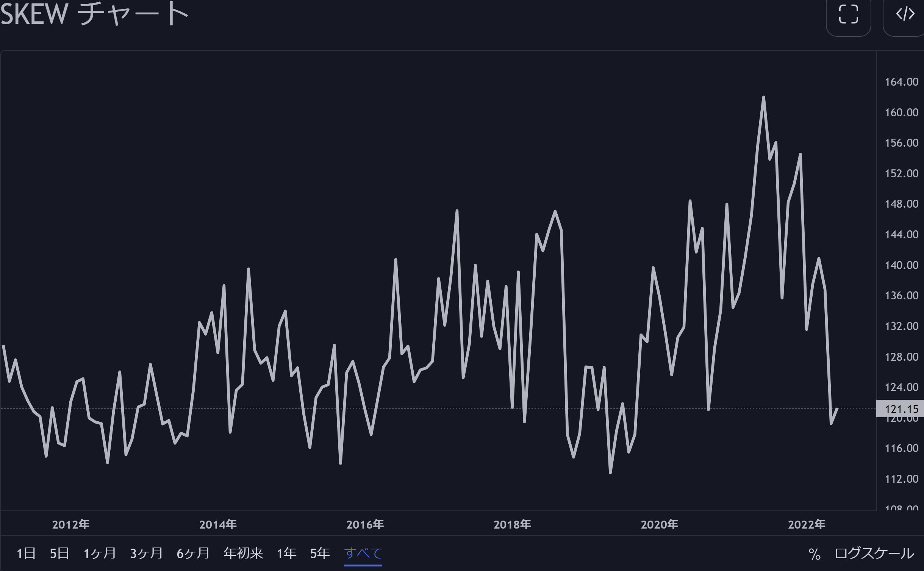The width and height of the screenshot is (924, 571).
Task: Click the 121.15 current price label
Action: 901,409
